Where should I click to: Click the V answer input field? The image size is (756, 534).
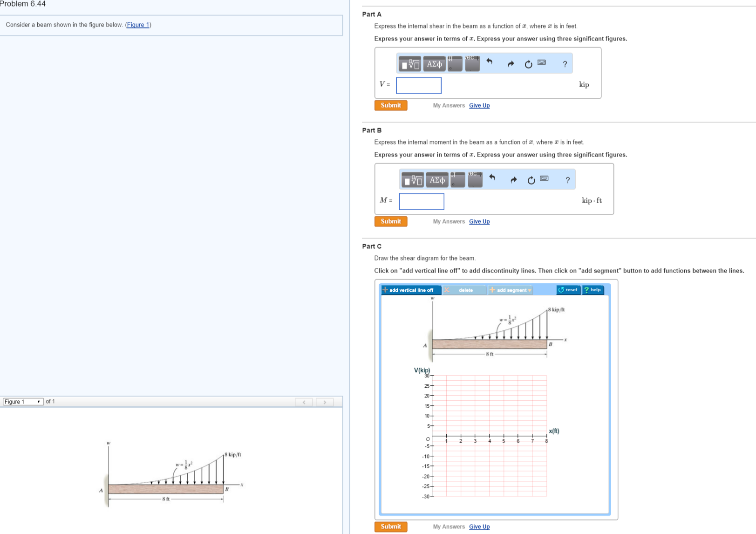pos(418,85)
